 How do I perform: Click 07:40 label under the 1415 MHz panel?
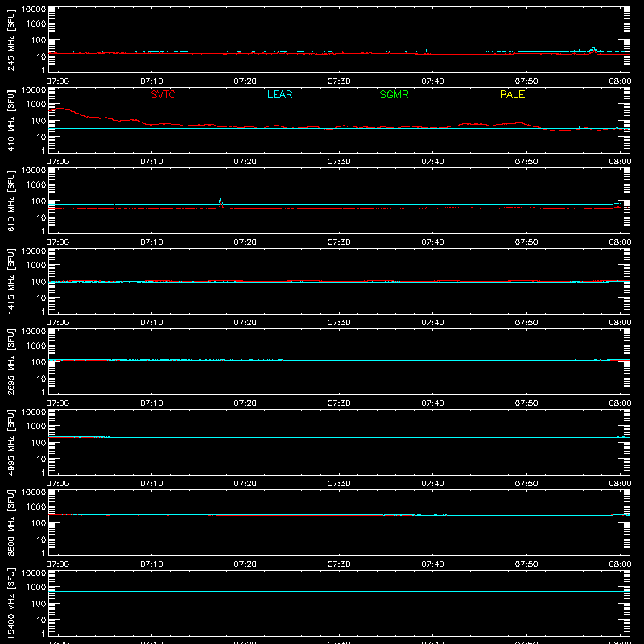432,323
